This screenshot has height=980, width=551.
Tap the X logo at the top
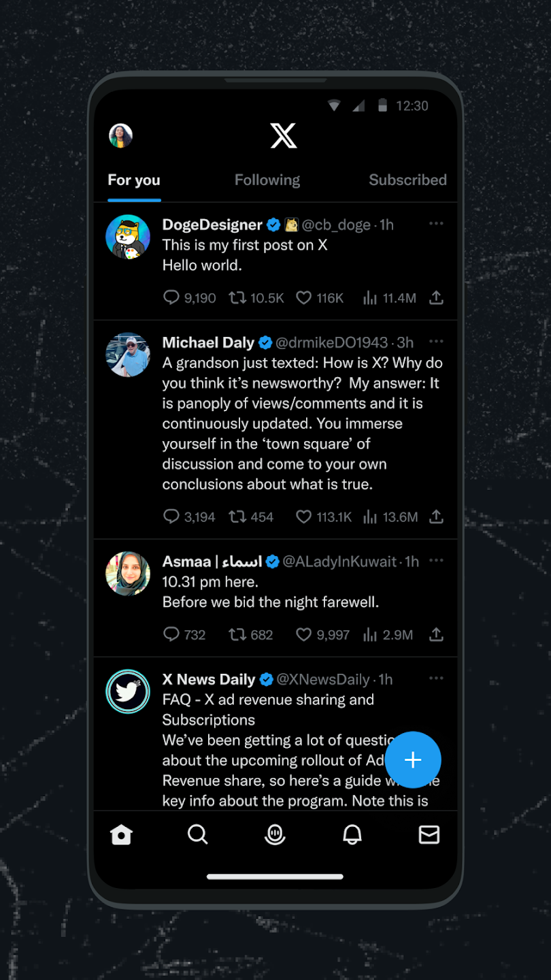coord(283,135)
